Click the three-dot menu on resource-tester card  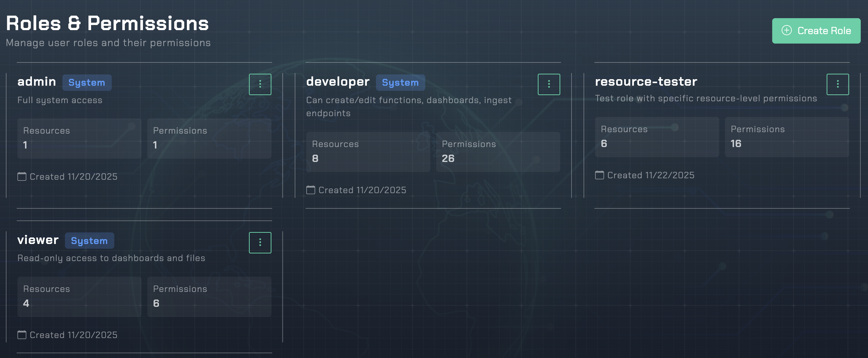[838, 84]
